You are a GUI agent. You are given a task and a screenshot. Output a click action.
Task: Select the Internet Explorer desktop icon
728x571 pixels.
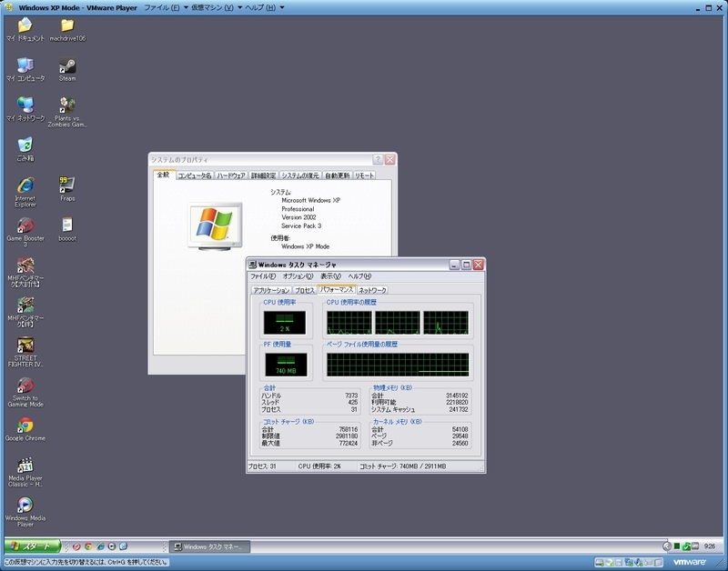[25, 192]
